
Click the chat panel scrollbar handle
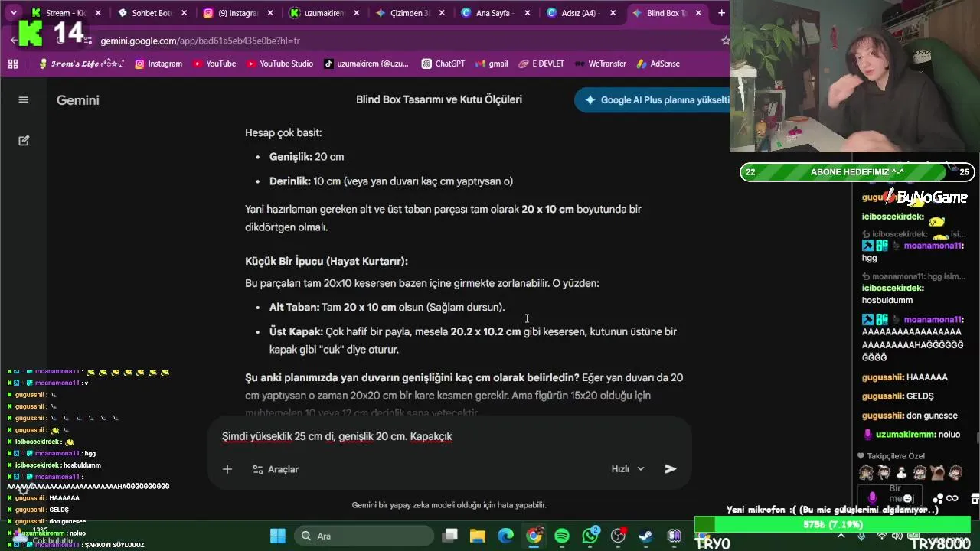click(x=978, y=438)
